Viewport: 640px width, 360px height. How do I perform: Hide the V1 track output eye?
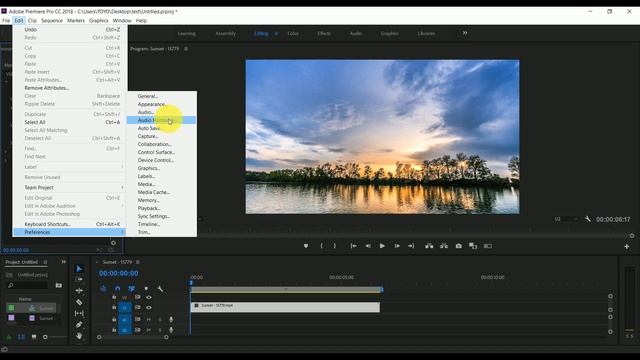point(149,307)
